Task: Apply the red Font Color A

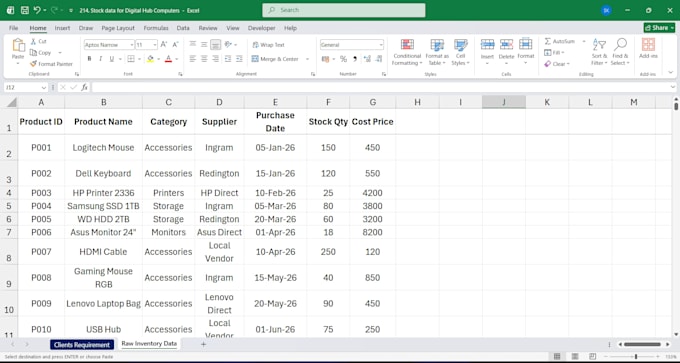Action: (x=168, y=59)
